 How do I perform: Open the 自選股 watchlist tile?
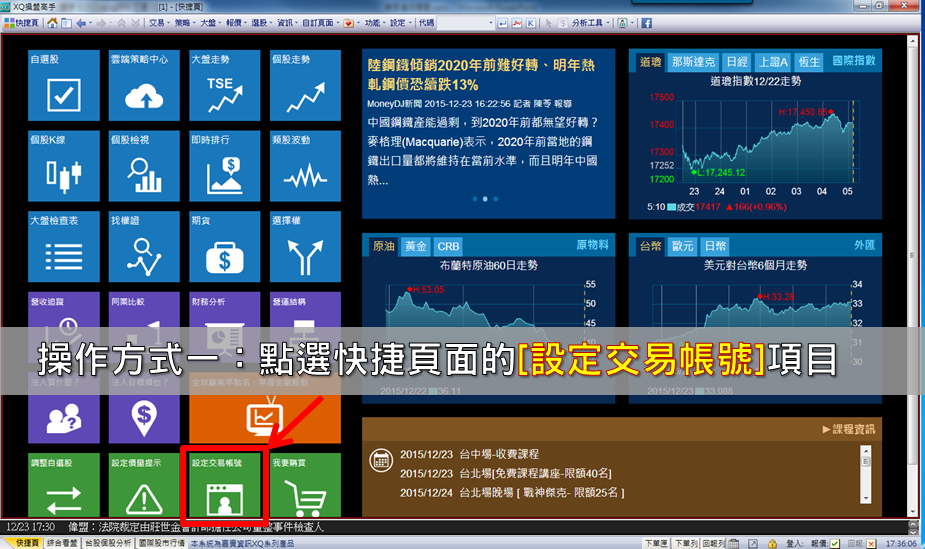[64, 86]
